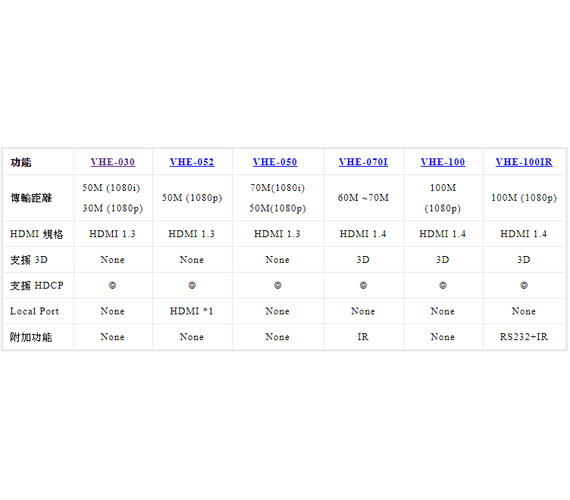Screen dimensions: 570x500
Task: Click the 60M ~70M distance cell
Action: [x=363, y=197]
